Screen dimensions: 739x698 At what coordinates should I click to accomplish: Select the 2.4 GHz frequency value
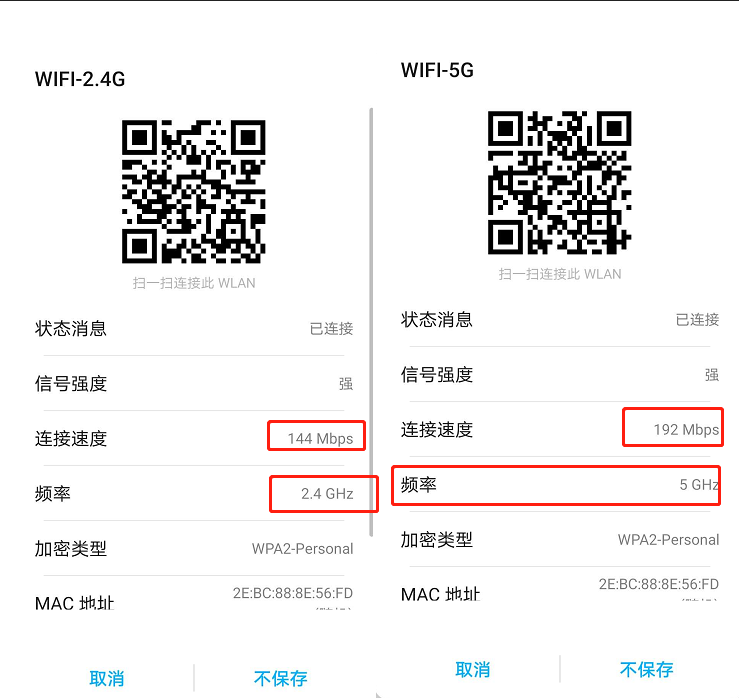tap(327, 494)
